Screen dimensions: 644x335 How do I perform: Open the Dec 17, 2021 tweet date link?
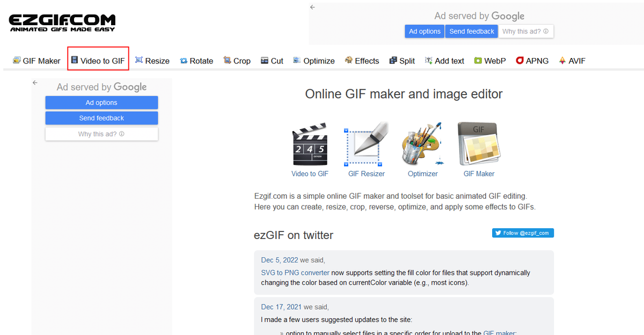point(281,307)
